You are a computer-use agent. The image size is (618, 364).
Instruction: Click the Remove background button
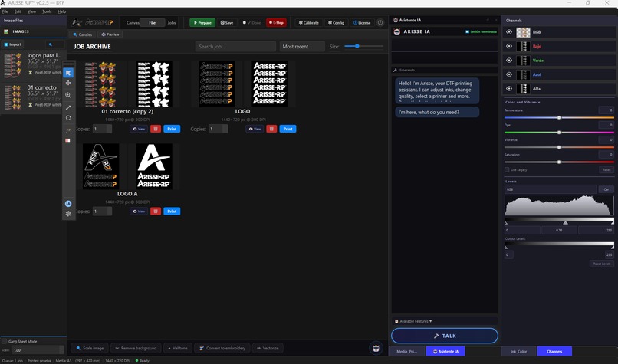[136, 348]
